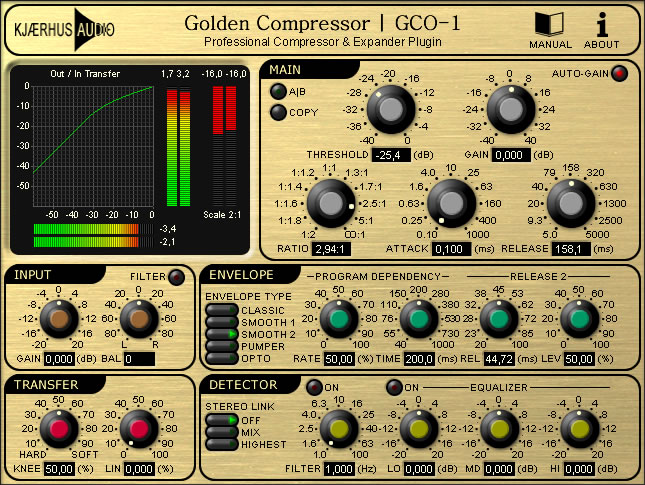Click the Release knob
The width and height of the screenshot is (645, 485).
click(x=571, y=203)
